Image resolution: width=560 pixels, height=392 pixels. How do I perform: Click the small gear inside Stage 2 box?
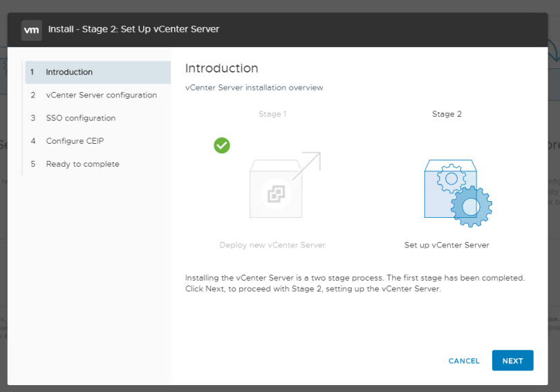451,178
